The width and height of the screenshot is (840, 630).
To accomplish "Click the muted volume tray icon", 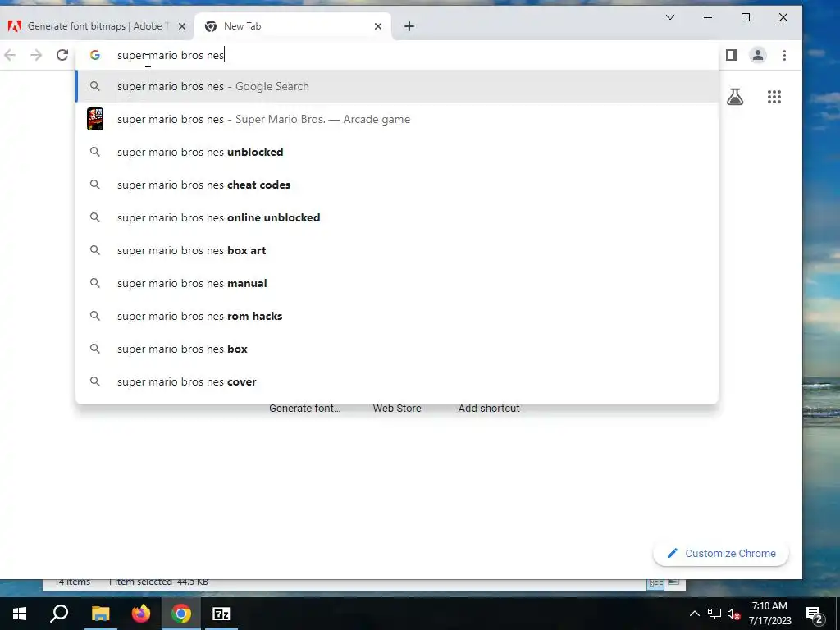I will click(x=734, y=614).
